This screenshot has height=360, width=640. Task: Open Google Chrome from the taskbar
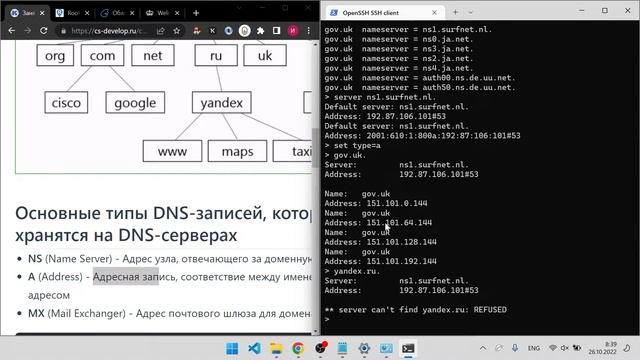click(x=298, y=348)
